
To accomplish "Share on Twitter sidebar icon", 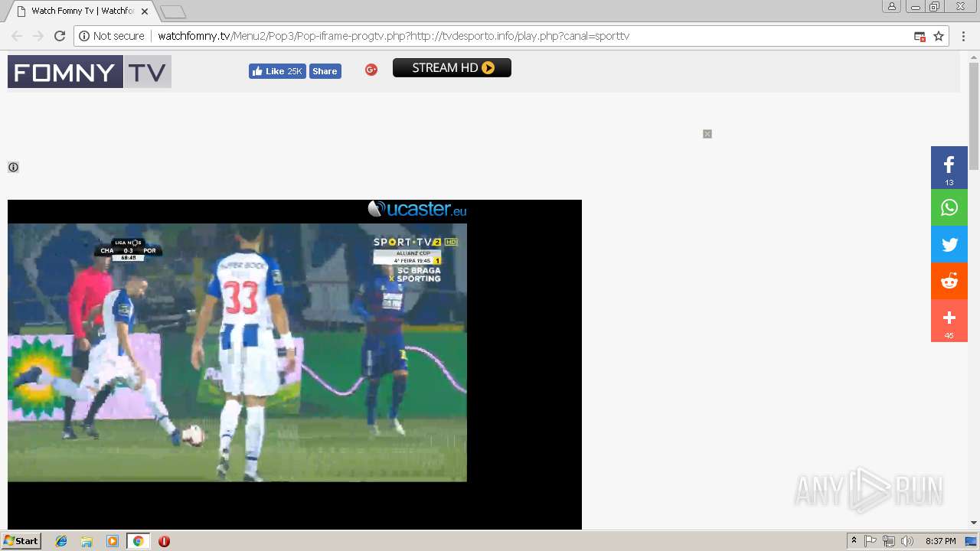I will pyautogui.click(x=949, y=244).
